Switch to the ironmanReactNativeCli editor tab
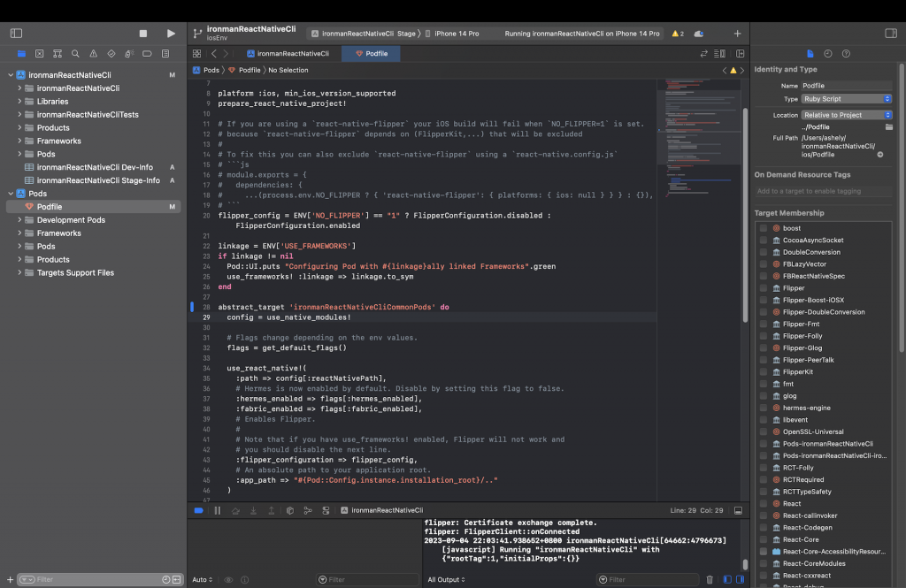This screenshot has width=906, height=588. tap(288, 54)
